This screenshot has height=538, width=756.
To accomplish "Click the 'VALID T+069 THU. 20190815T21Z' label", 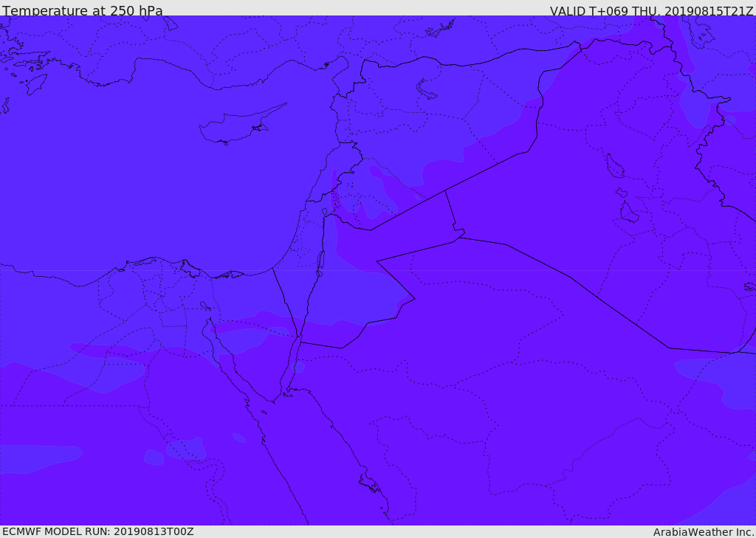I will tap(651, 10).
